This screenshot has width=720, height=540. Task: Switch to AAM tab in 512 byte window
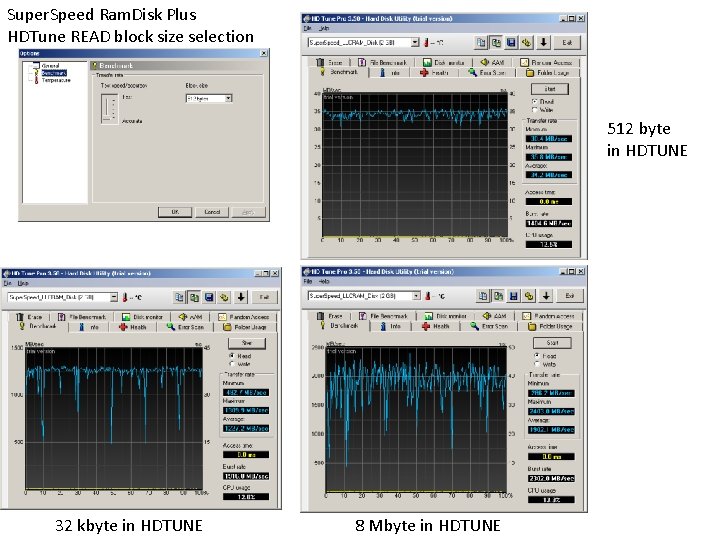coord(493,62)
